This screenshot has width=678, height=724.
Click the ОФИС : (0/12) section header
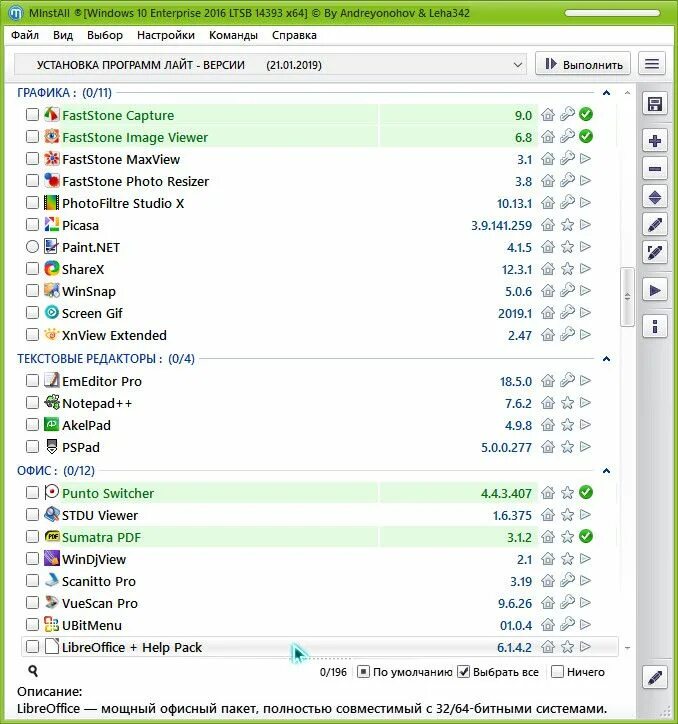coord(56,471)
